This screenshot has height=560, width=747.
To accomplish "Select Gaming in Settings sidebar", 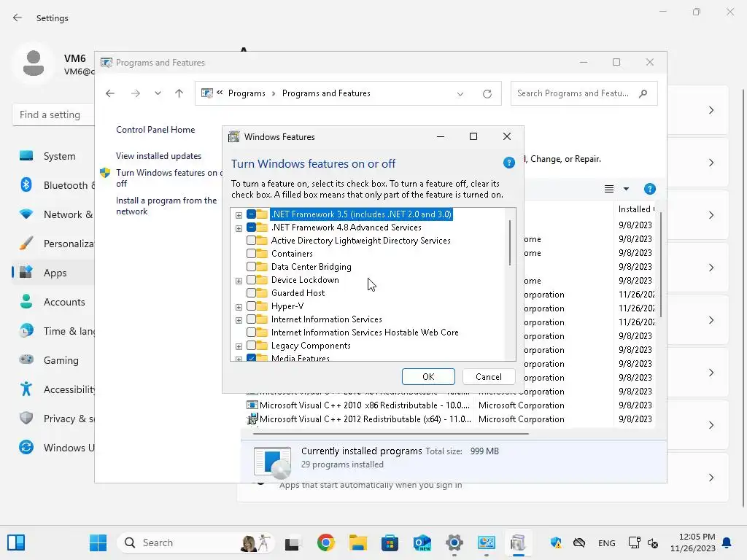I will [53, 360].
